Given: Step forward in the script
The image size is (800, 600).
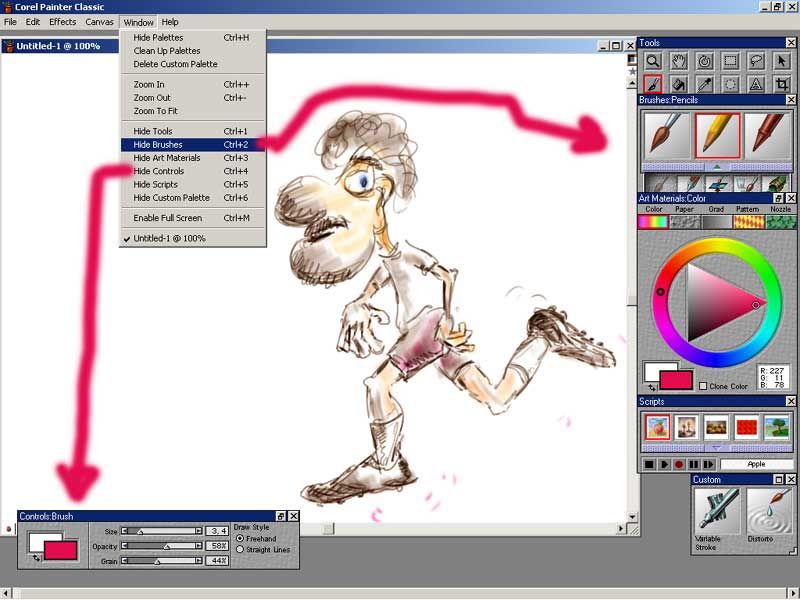Looking at the screenshot, I should tap(708, 464).
